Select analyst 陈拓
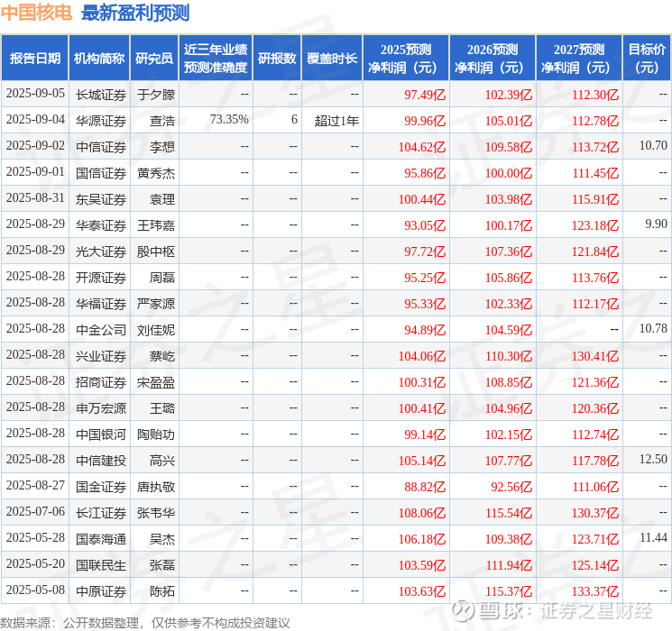The height and width of the screenshot is (631, 672). point(162,591)
